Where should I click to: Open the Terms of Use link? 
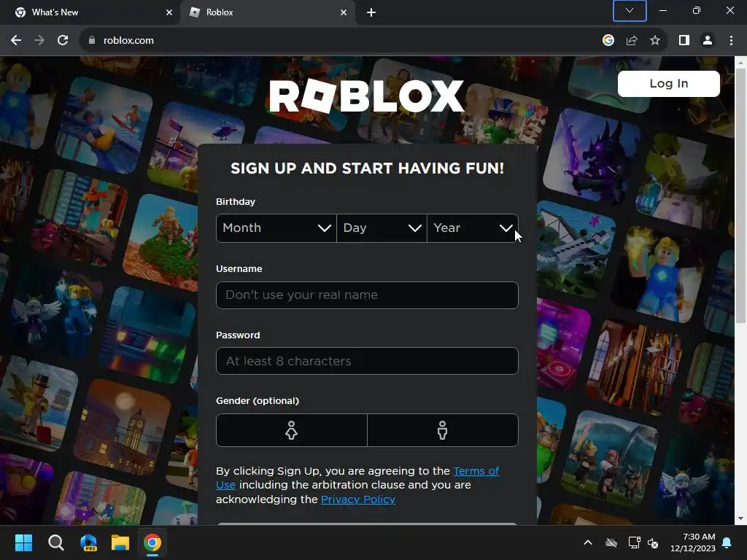[476, 471]
